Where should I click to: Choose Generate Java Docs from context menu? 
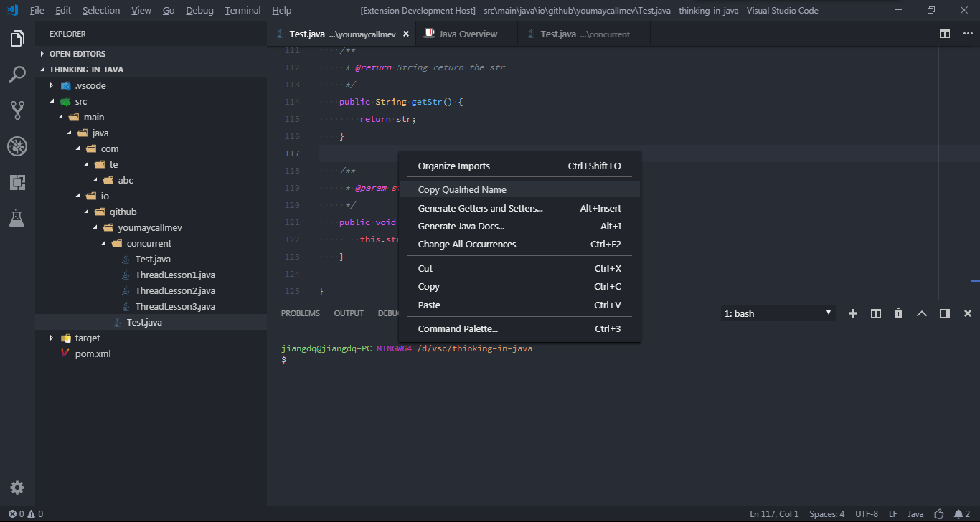point(519,226)
